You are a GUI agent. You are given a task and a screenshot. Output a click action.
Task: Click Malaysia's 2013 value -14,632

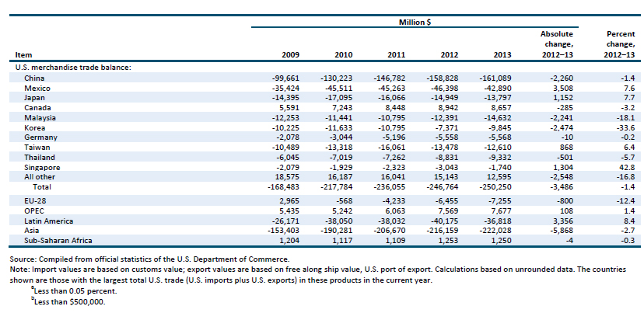click(x=499, y=117)
